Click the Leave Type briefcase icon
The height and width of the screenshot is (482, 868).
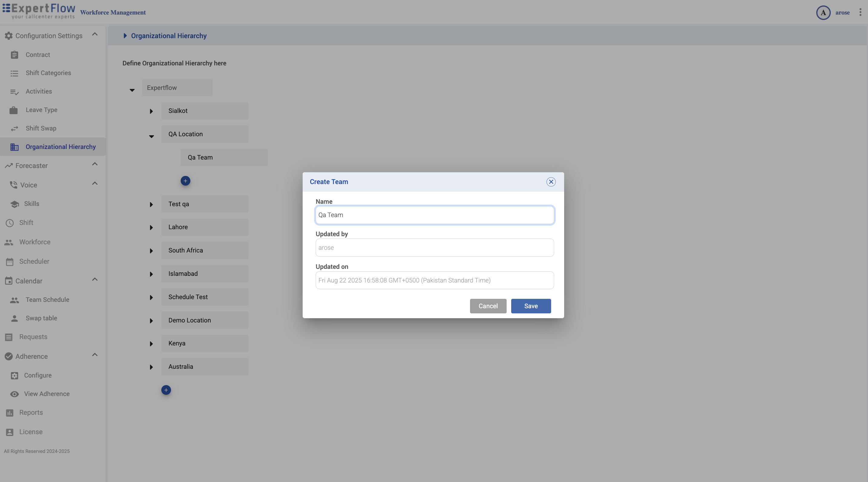click(x=14, y=110)
